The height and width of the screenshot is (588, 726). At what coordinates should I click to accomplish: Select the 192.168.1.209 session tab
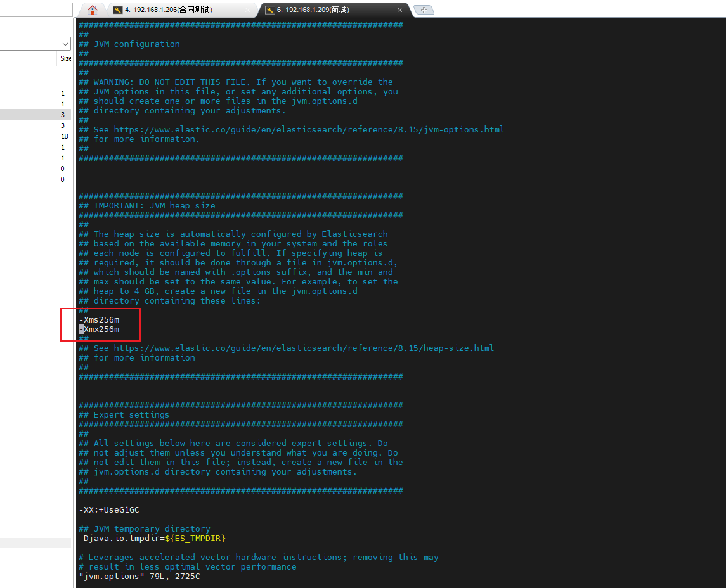point(335,10)
